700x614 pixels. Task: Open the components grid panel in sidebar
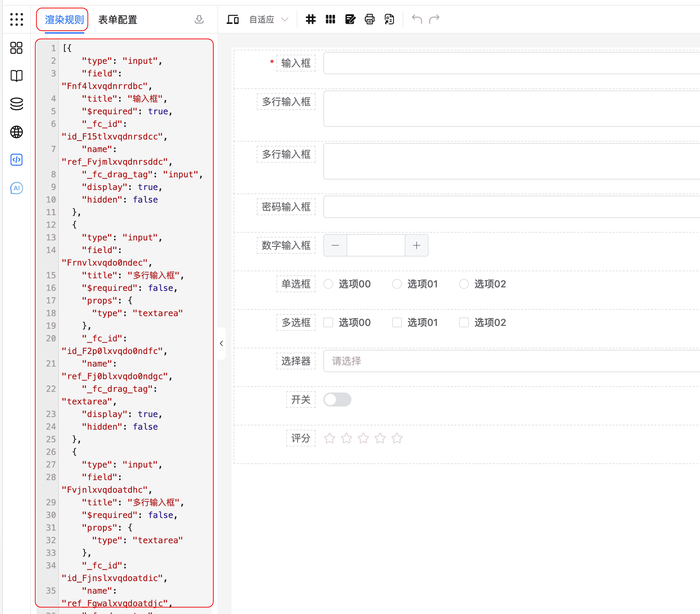(16, 48)
